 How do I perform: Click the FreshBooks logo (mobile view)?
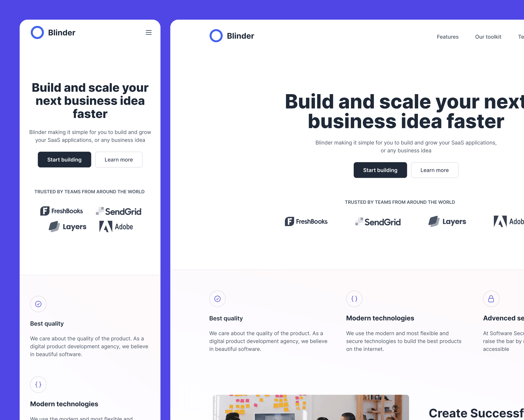[62, 211]
